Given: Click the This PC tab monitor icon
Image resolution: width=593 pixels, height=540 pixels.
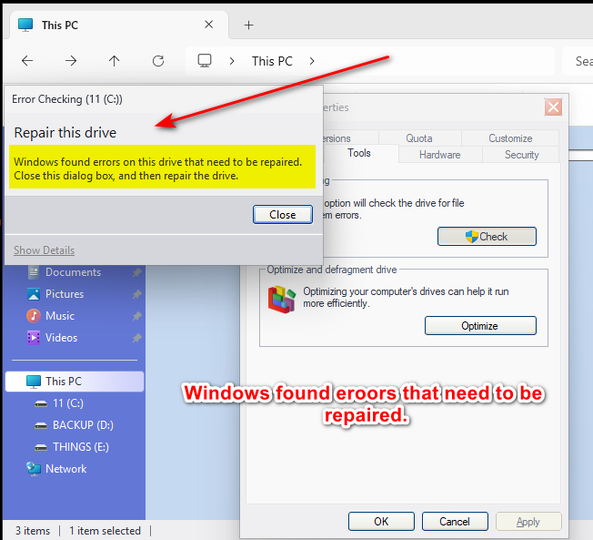Looking at the screenshot, I should point(26,25).
